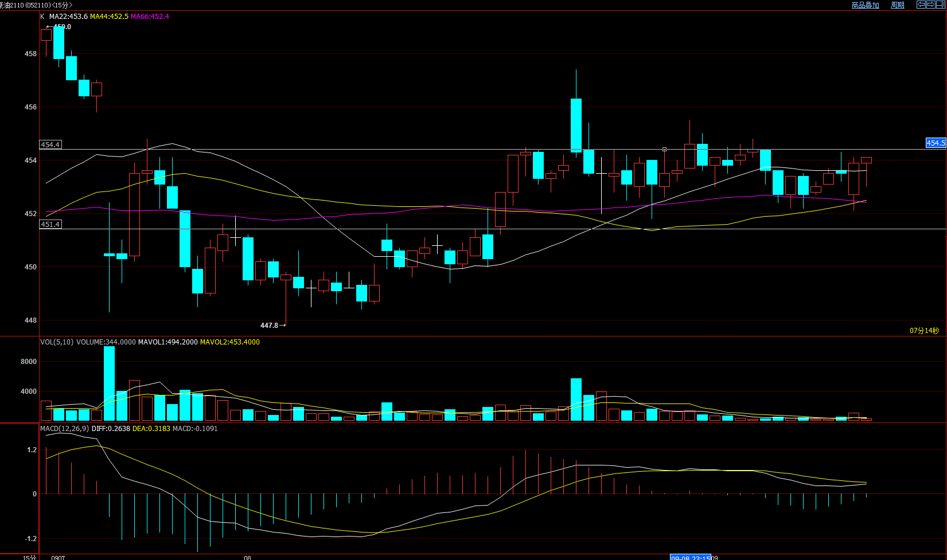This screenshot has width=947, height=560.
Task: Click the 456 price axis label
Action: coord(30,107)
